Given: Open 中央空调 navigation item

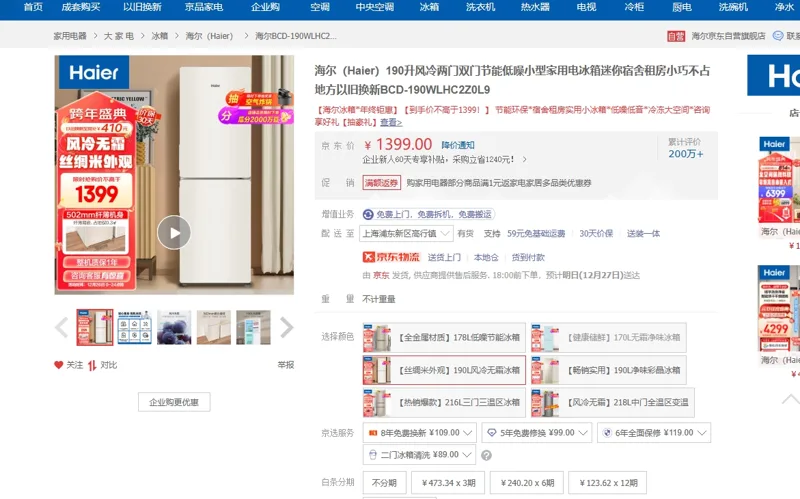Looking at the screenshot, I should (374, 7).
